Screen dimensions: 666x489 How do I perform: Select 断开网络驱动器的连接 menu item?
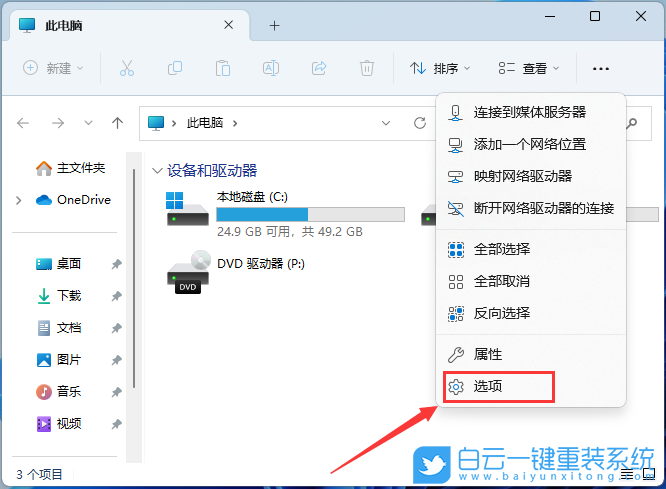point(531,208)
